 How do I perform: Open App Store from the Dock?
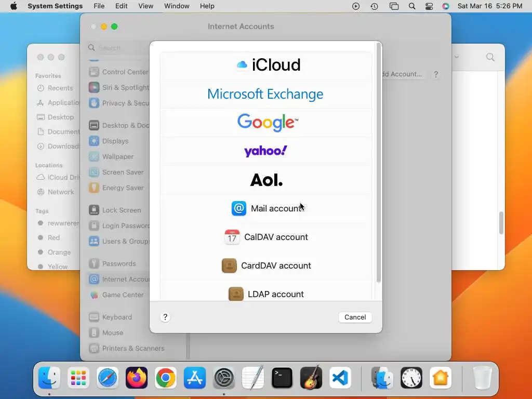point(195,378)
